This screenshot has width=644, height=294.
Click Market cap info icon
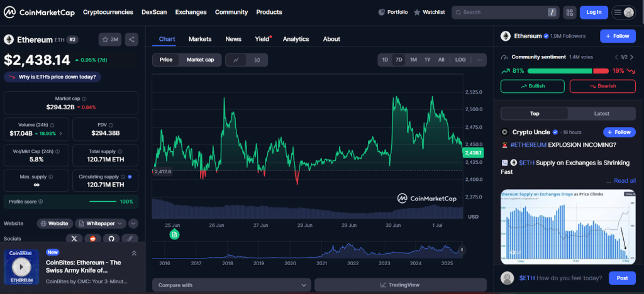pyautogui.click(x=84, y=99)
